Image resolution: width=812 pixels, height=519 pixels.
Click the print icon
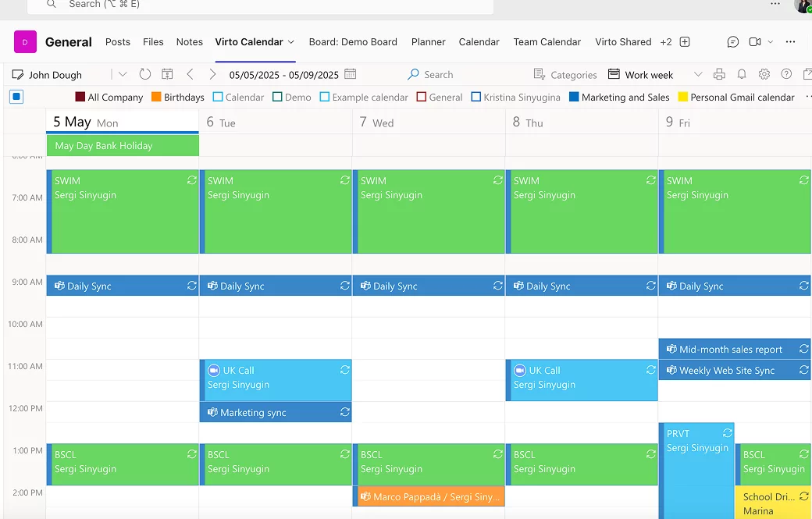point(719,74)
